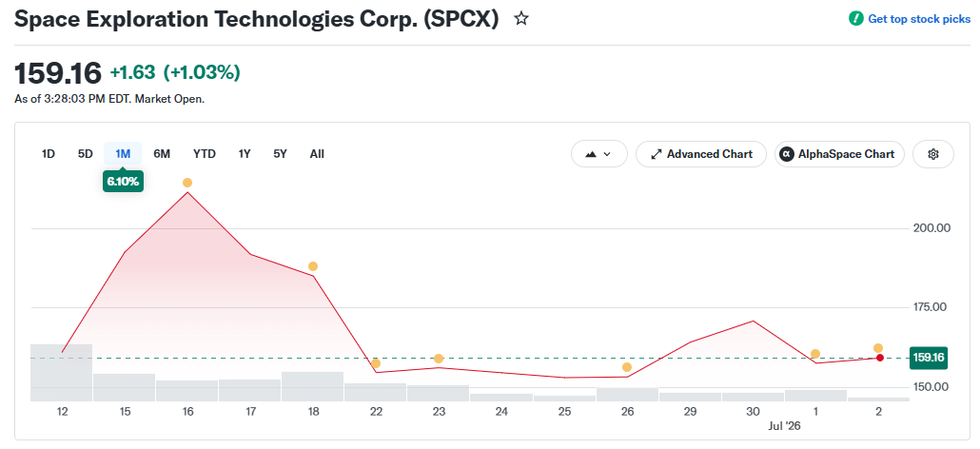Click the Advanced Chart expand arrows icon
Viewport: 980px width, 449px height.
point(657,154)
